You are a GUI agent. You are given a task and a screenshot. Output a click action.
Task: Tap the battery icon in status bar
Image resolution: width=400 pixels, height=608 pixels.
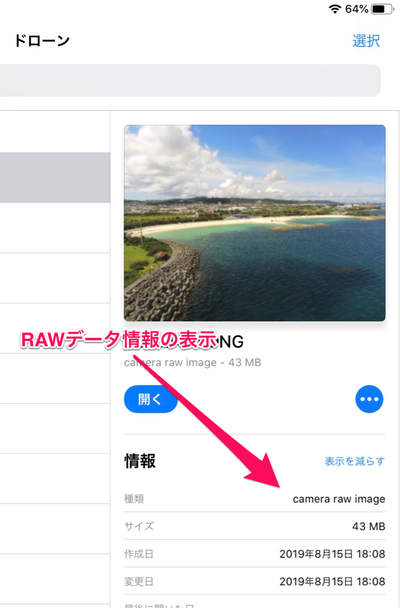click(x=382, y=9)
